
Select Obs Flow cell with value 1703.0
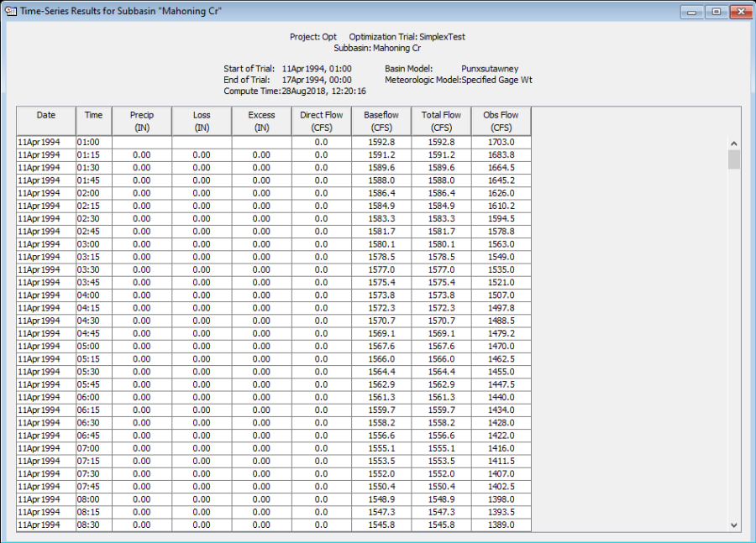(501, 143)
